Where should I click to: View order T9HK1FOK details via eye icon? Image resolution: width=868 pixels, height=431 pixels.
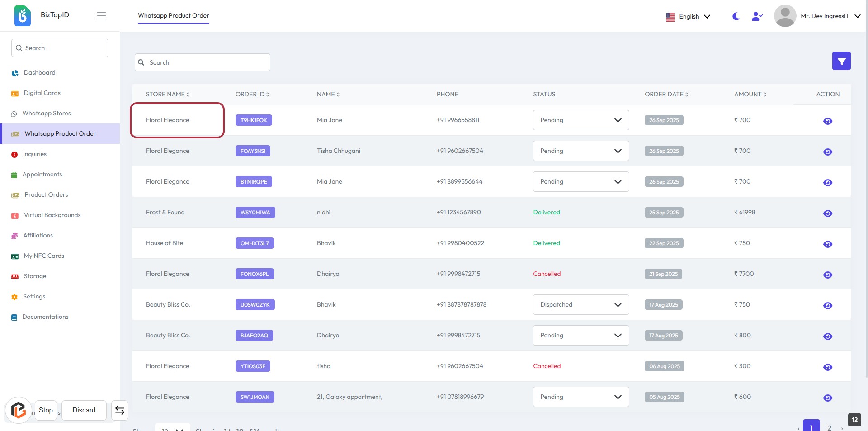click(x=827, y=121)
